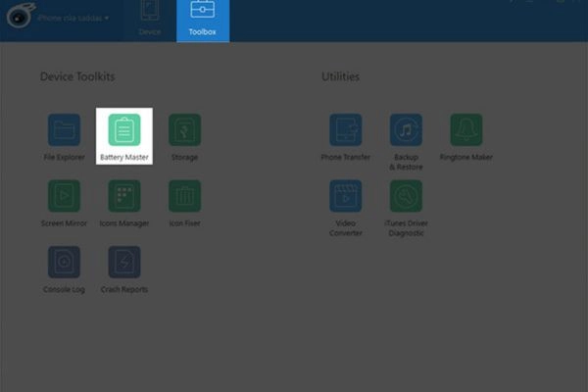Launch the Video Converter utility
This screenshot has height=392, width=588.
click(x=345, y=196)
